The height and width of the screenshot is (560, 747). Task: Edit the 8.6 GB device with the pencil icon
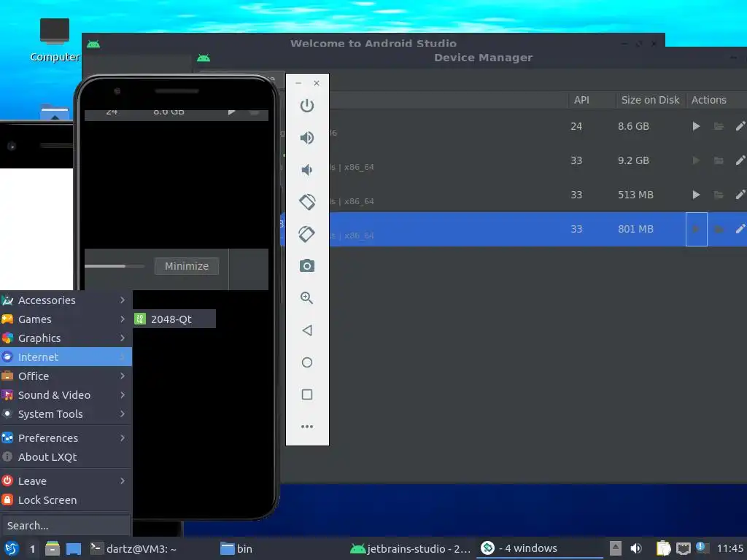(740, 126)
